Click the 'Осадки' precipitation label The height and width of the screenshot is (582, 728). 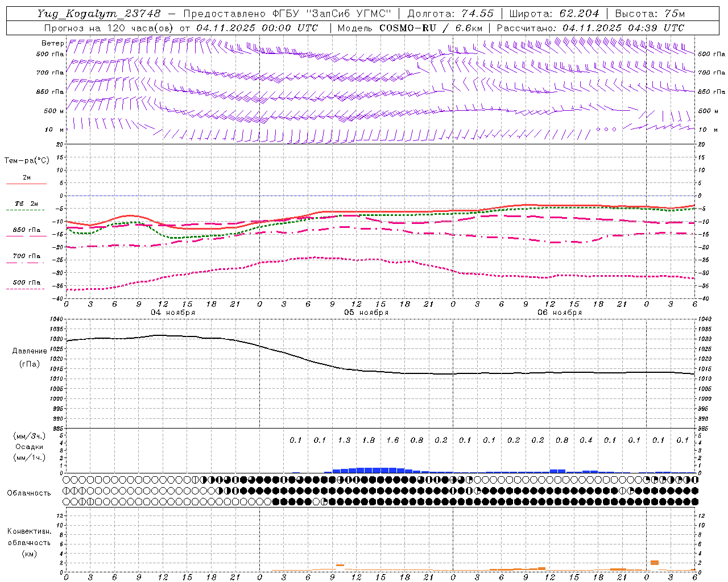[x=30, y=447]
